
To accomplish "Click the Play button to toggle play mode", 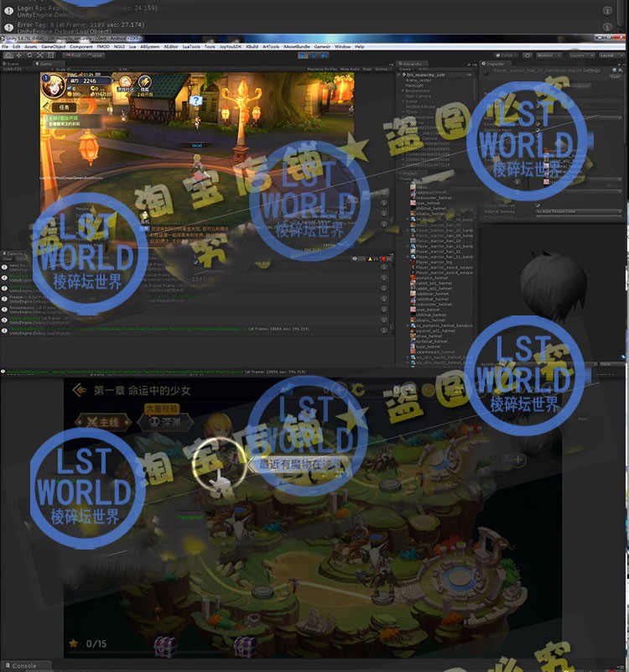I will 304,55.
